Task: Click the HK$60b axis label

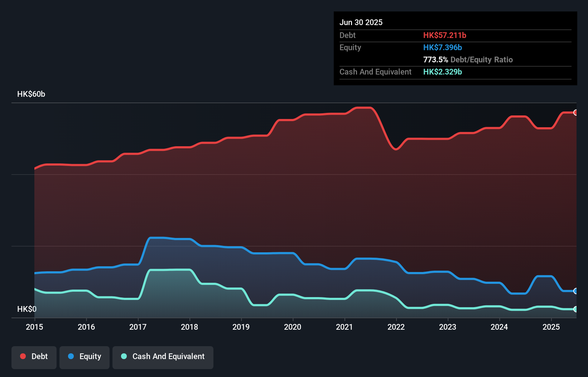Action: (x=31, y=94)
